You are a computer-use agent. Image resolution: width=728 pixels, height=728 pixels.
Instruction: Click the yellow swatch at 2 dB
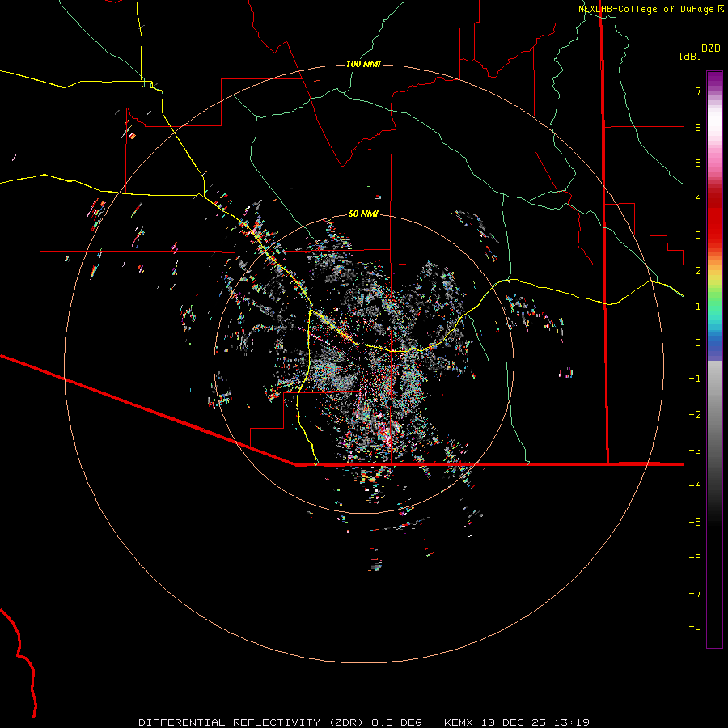point(714,270)
